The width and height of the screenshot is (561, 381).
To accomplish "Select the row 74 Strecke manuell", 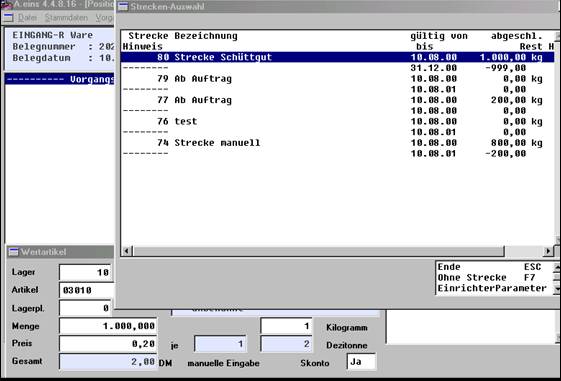I will pyautogui.click(x=337, y=143).
